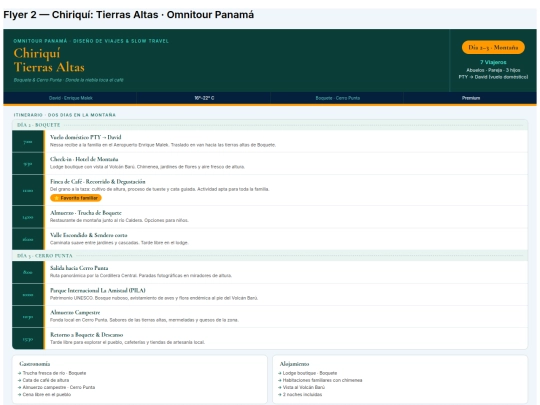Image resolution: width=540 pixels, height=405 pixels.
Task: Click 'Vuelo doméstico PTY → David' entry title
Action: tap(86, 137)
